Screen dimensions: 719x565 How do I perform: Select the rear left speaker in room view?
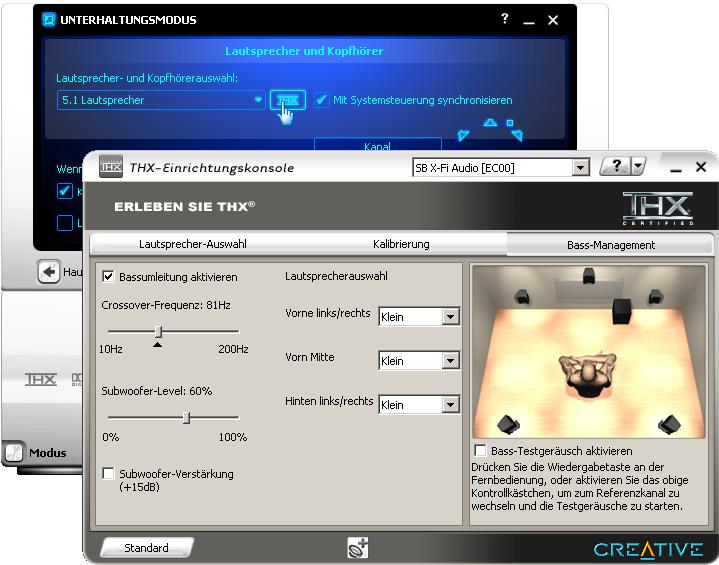coord(508,424)
